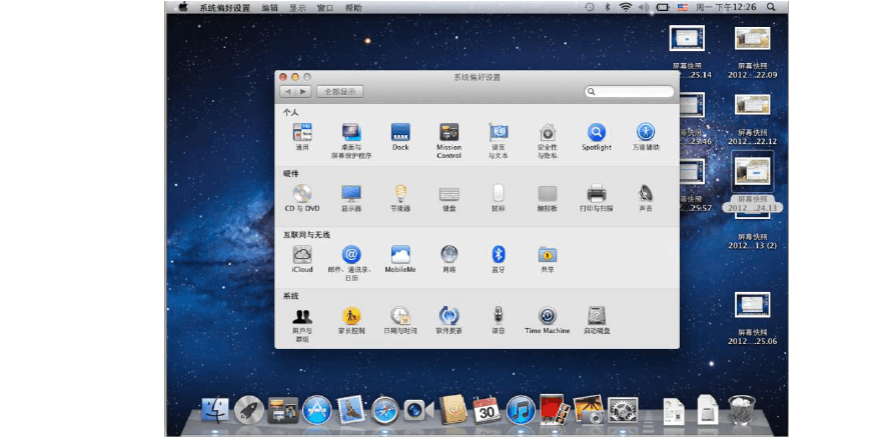The image size is (893, 437).
Task: Open the CD 与 DVD preference pane
Action: (302, 194)
